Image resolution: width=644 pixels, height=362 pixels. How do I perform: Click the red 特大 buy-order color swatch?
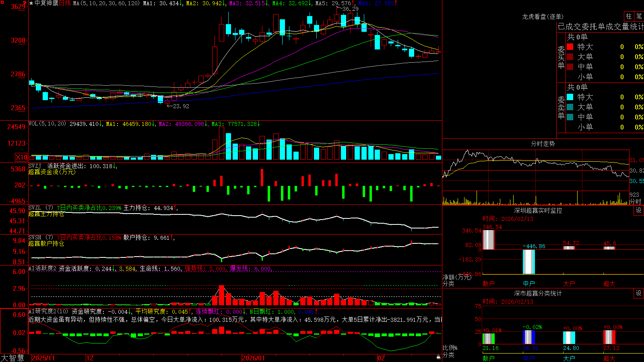(570, 47)
